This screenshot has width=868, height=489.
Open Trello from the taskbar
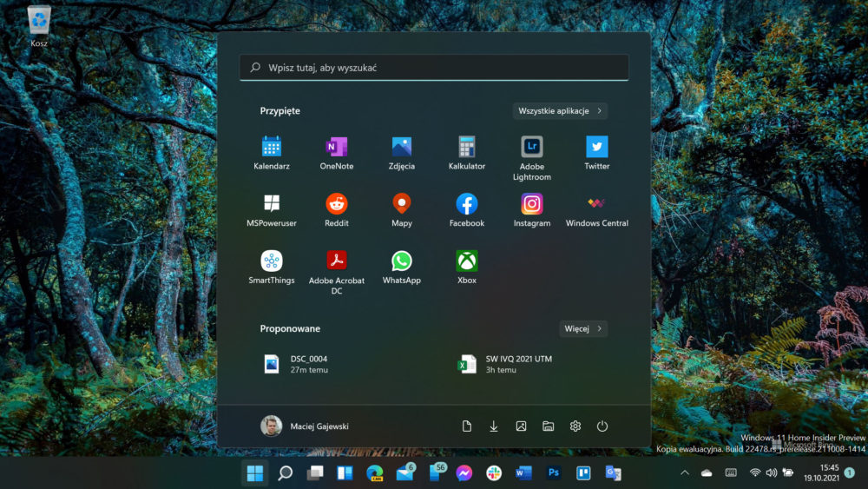pyautogui.click(x=583, y=473)
